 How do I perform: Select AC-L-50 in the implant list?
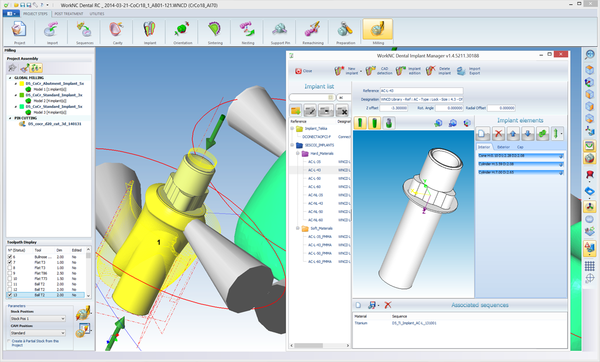pyautogui.click(x=315, y=178)
